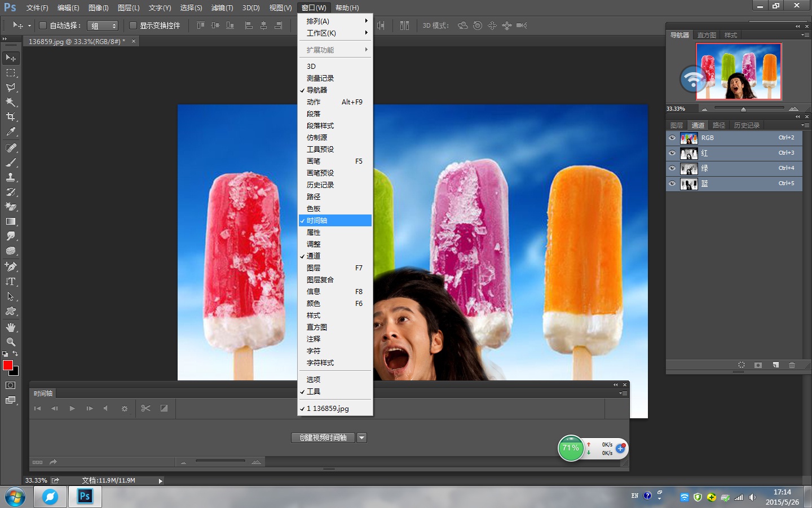Select the Crop tool
This screenshot has width=812, height=508.
tap(11, 117)
